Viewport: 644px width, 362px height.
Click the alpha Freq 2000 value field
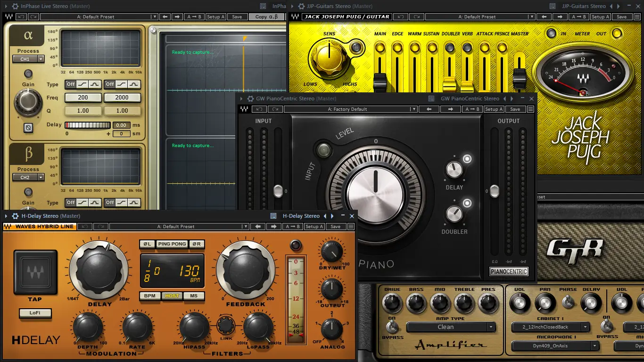[x=122, y=98]
